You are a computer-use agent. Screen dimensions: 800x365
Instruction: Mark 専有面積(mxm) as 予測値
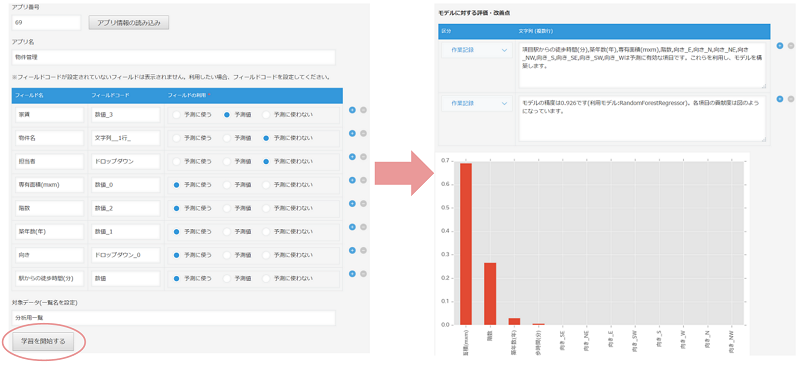(227, 185)
